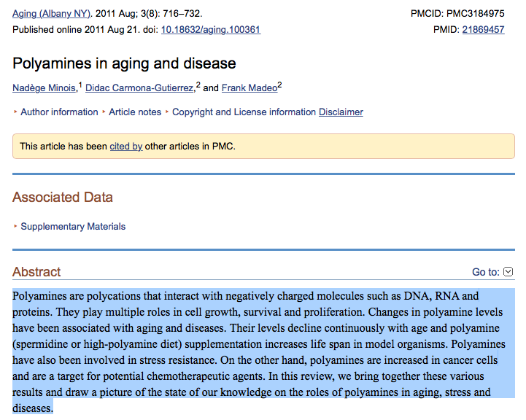
Task: Click the triangle icon beside Author information
Action: 15,112
